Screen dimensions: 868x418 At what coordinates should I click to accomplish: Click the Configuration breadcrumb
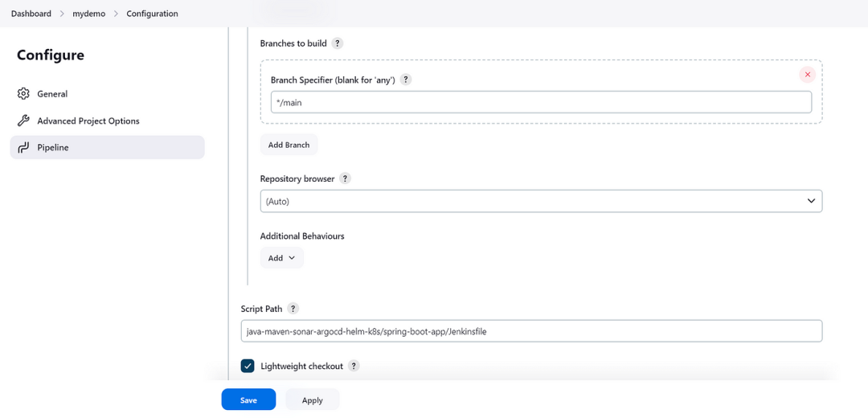[x=152, y=14]
